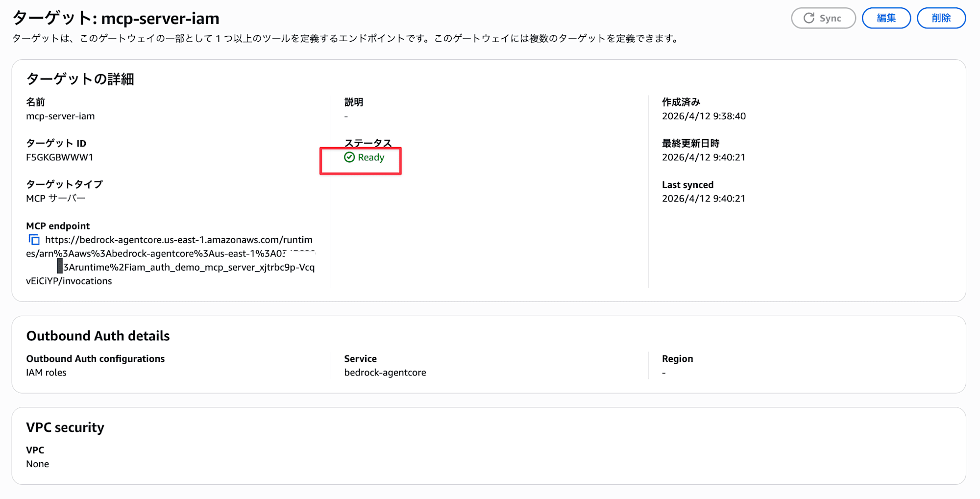
Task: Click the VPC value None
Action: click(38, 464)
